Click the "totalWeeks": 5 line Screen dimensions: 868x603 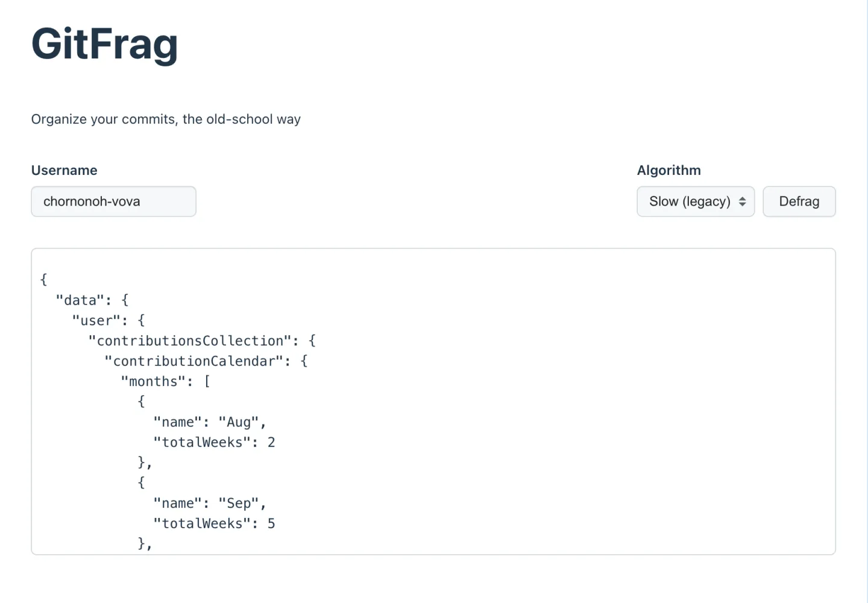pyautogui.click(x=214, y=523)
